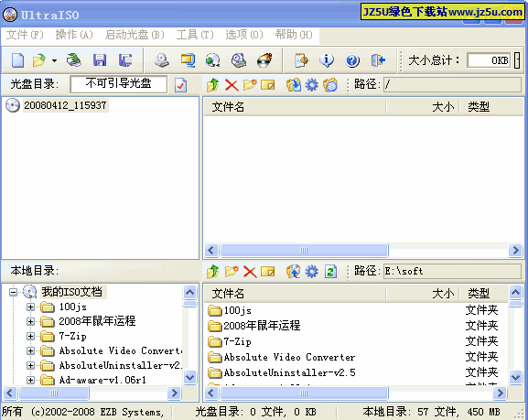Screen dimensions: 528x420
Task: Click the disc pane horizontal scrollbar thumb
Action: 304,250
